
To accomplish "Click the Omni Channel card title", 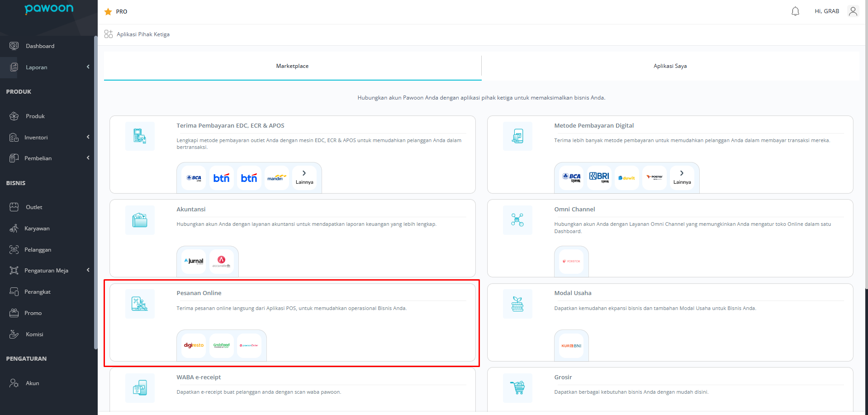I will [574, 210].
